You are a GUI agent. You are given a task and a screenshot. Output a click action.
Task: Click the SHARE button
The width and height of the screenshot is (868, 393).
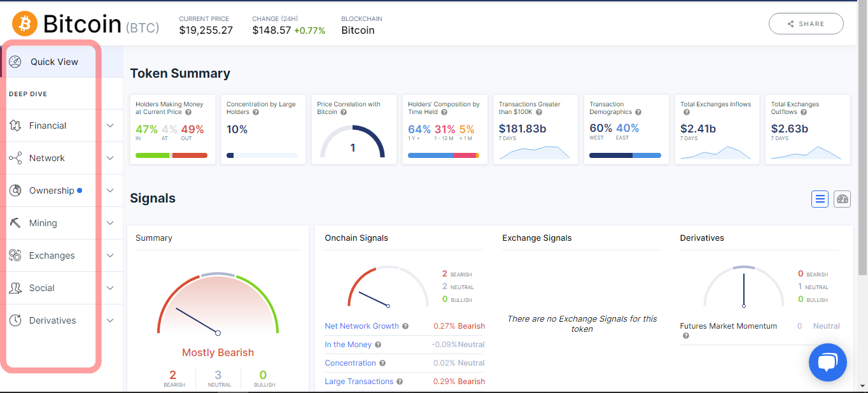[806, 24]
